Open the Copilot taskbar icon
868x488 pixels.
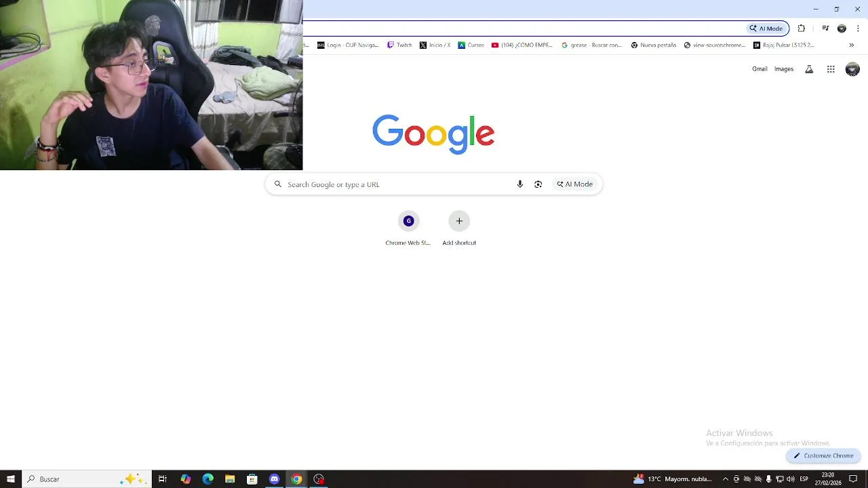[x=185, y=479]
